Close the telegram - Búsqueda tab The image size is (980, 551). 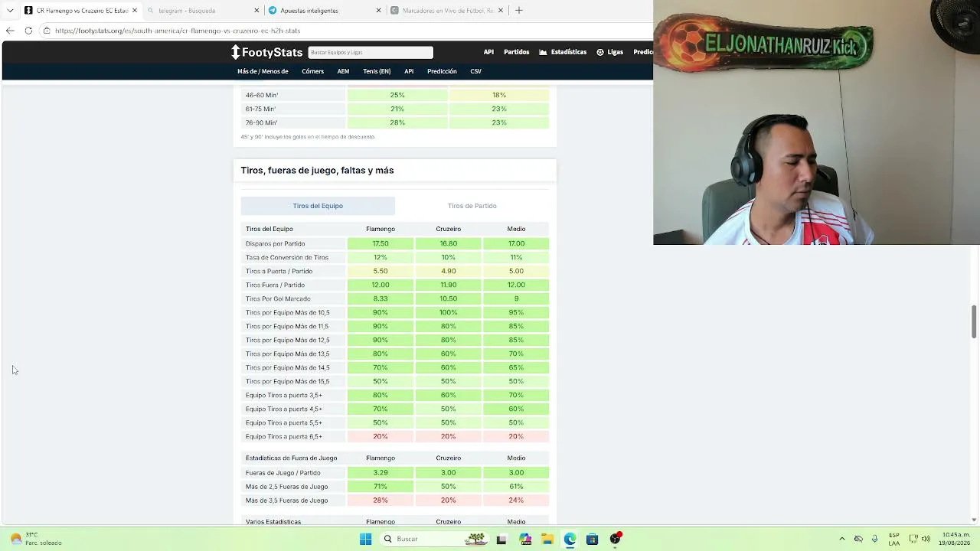[x=256, y=11]
